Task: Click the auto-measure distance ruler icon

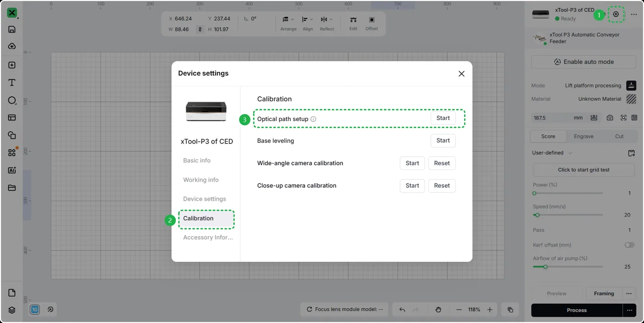Action: pos(594,118)
